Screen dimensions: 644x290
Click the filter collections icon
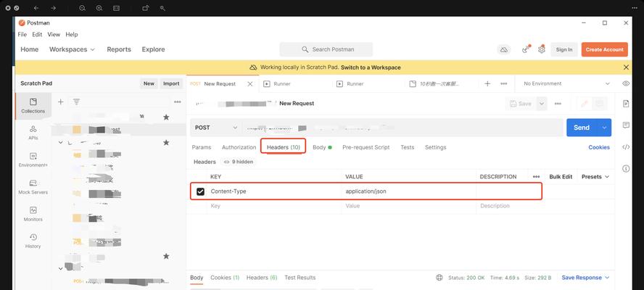pos(76,102)
